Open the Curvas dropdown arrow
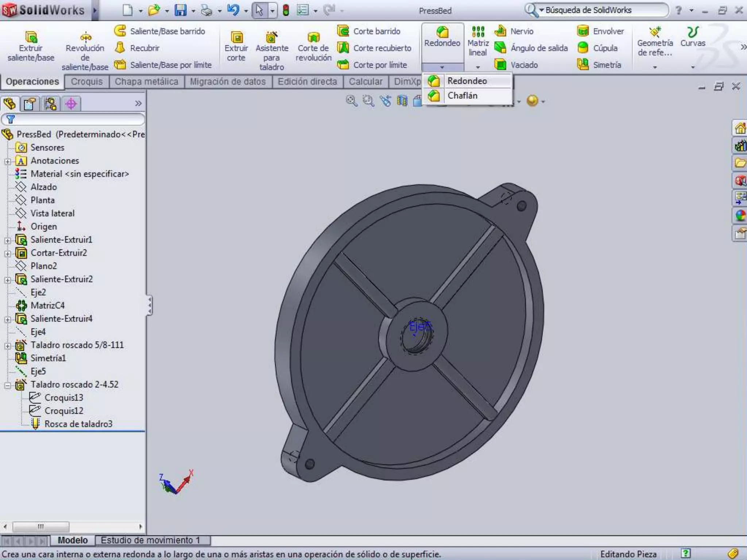Image resolution: width=747 pixels, height=560 pixels. 693,67
